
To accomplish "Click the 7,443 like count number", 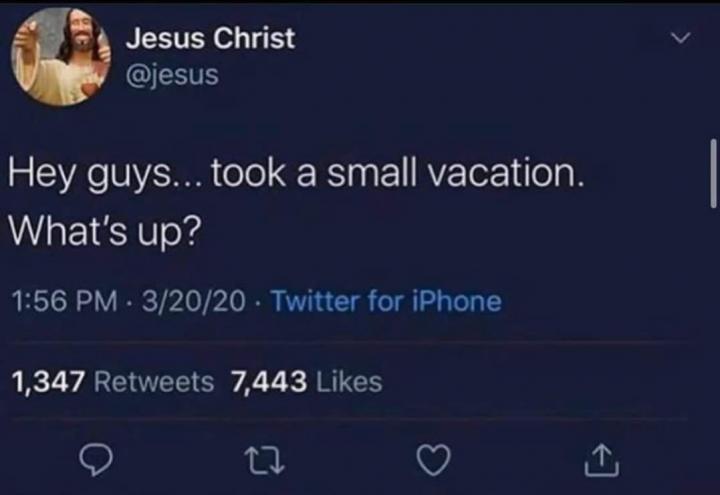I will pos(269,382).
